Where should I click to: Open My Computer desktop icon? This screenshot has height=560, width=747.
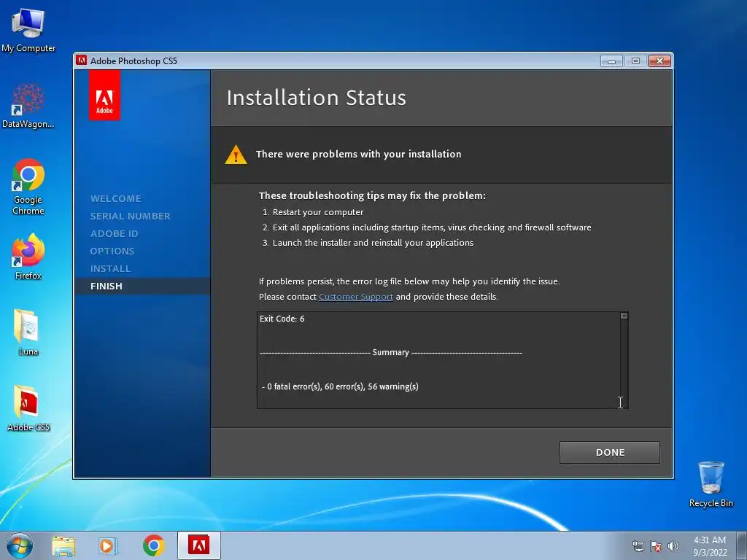click(x=28, y=31)
